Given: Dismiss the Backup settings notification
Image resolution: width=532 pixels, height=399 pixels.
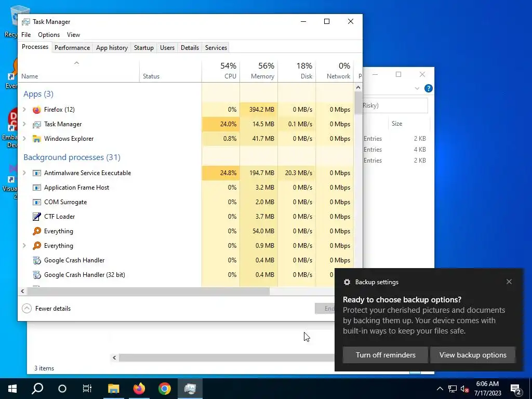Looking at the screenshot, I should pos(509,282).
